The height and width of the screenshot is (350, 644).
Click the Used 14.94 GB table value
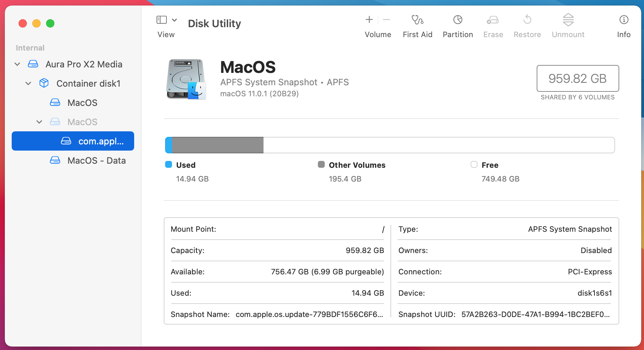tap(368, 293)
